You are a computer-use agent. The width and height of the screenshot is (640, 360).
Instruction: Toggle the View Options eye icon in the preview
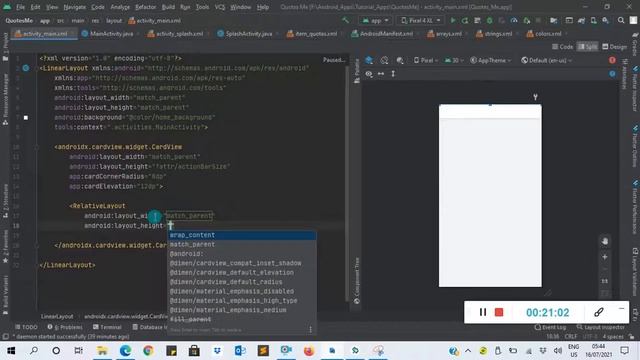369,74
